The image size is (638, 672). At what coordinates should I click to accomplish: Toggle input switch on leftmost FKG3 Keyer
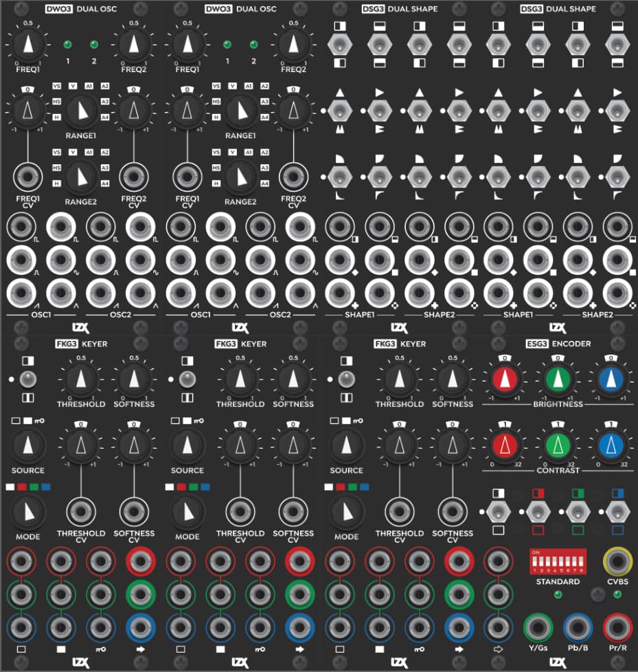[x=28, y=379]
